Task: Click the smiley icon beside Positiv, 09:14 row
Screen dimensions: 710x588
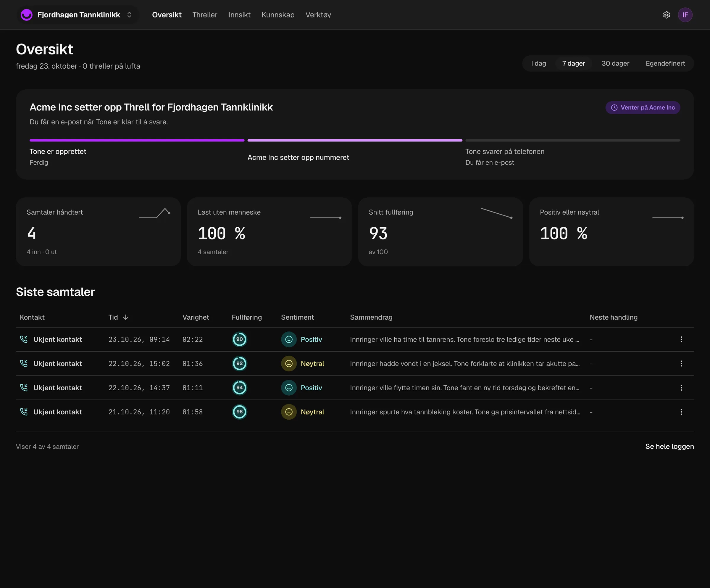Action: (289, 339)
